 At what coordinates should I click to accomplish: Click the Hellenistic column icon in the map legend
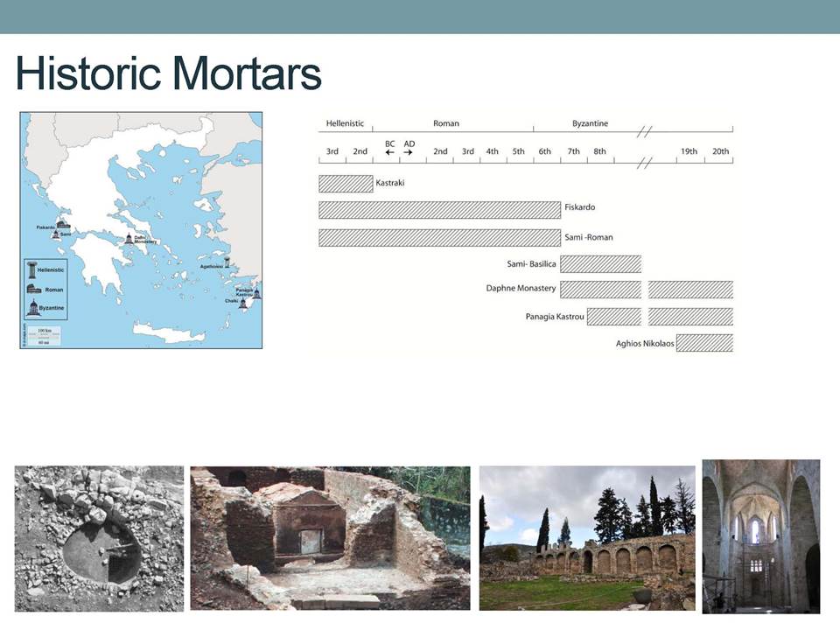(x=32, y=270)
